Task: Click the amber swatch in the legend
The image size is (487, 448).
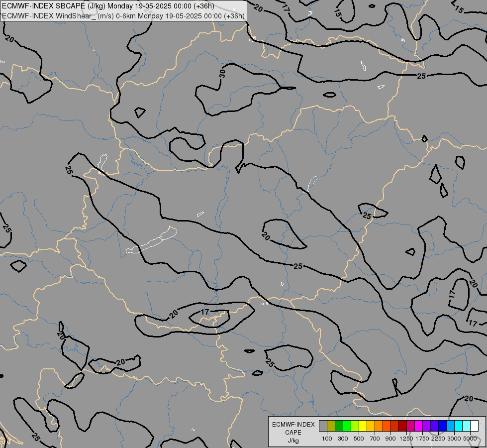Action: [371, 426]
